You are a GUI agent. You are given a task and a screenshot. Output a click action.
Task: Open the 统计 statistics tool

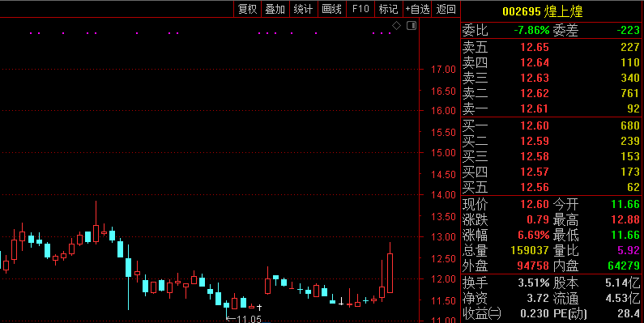[x=304, y=9]
